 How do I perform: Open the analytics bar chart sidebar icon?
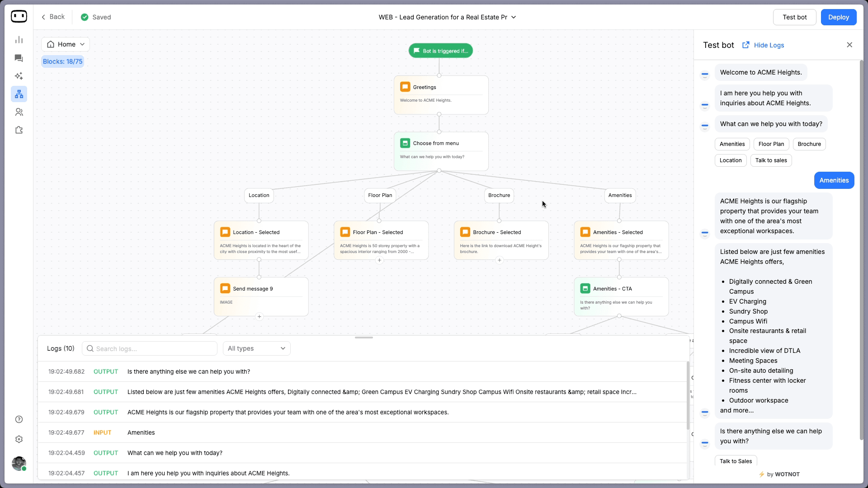(x=19, y=40)
